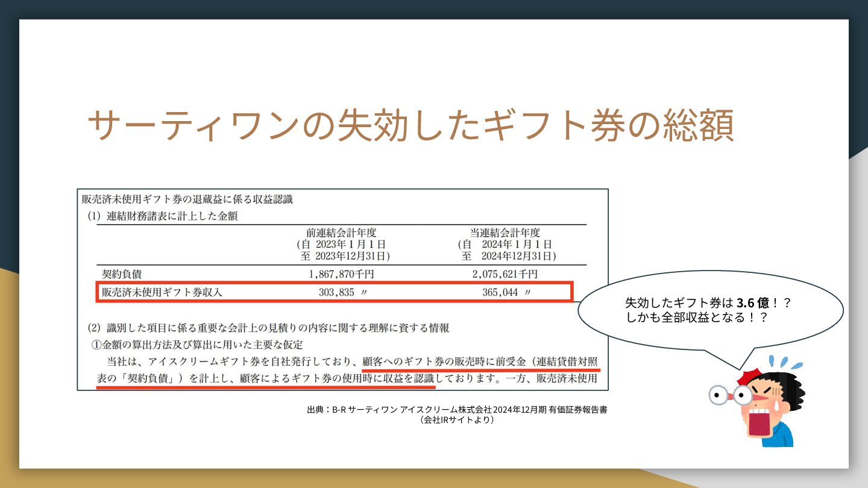Click section (1) 連結財務諸表に計上した金額
Screen dimensions: 868x488
(162, 216)
